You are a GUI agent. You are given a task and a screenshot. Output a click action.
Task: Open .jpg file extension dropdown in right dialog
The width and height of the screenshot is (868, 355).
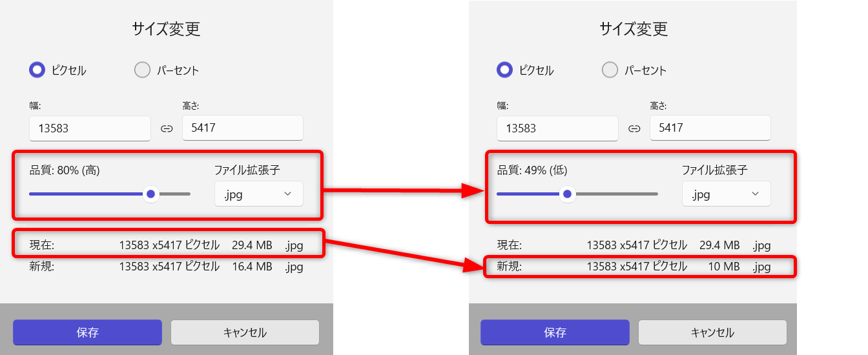pos(726,194)
